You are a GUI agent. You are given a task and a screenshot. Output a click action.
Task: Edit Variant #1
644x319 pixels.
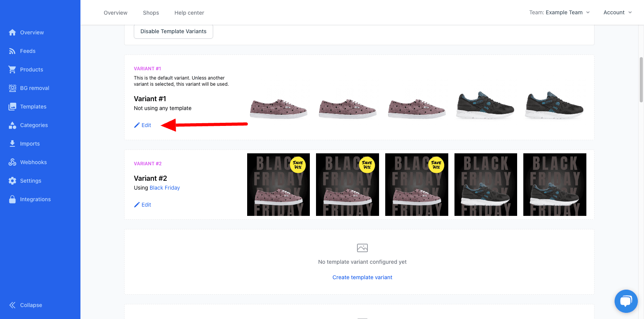[143, 125]
